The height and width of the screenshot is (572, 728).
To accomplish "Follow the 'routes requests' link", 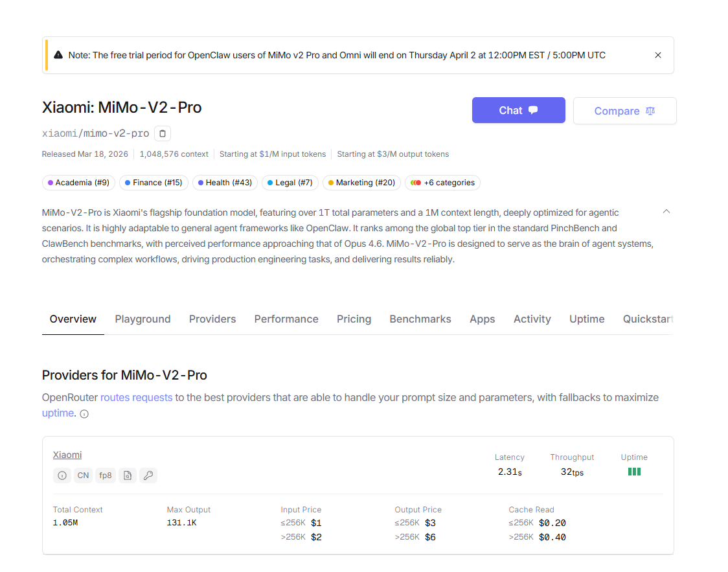I will click(136, 398).
